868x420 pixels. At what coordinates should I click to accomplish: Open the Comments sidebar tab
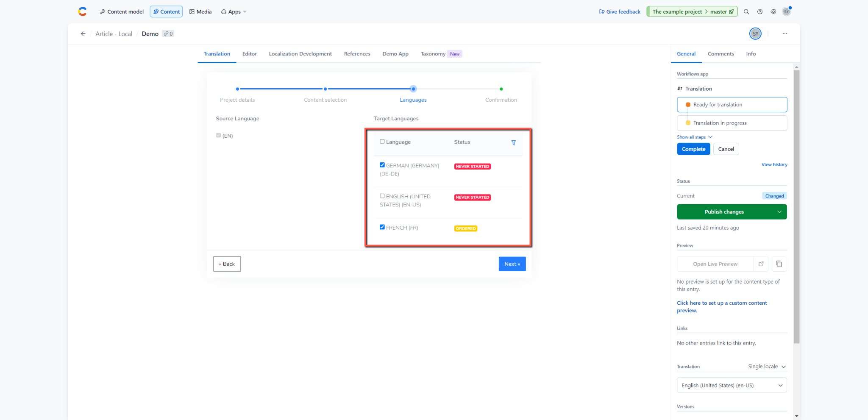click(x=721, y=54)
